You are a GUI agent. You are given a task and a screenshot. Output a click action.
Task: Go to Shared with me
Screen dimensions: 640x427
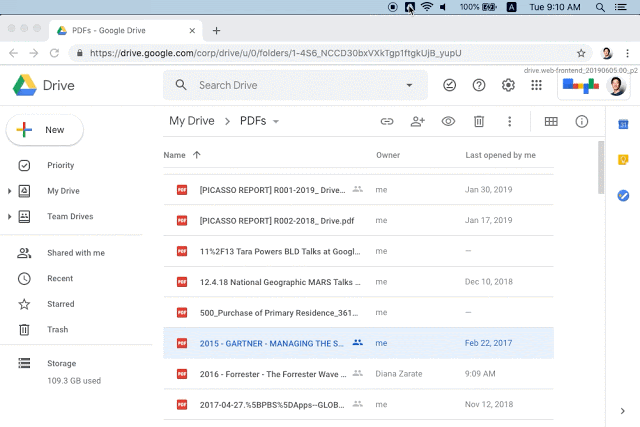click(x=75, y=253)
